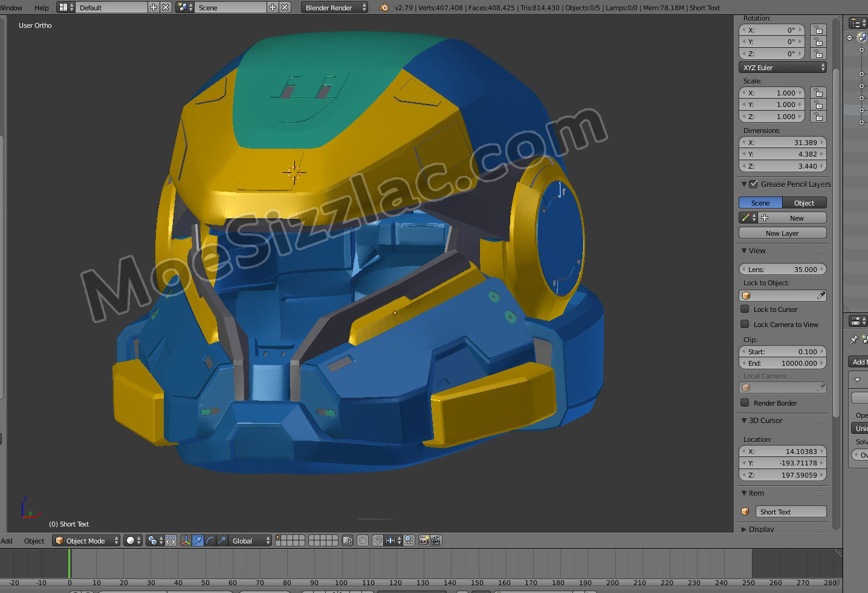Image resolution: width=868 pixels, height=593 pixels.
Task: Toggle the X scale lock icon
Action: (x=818, y=93)
